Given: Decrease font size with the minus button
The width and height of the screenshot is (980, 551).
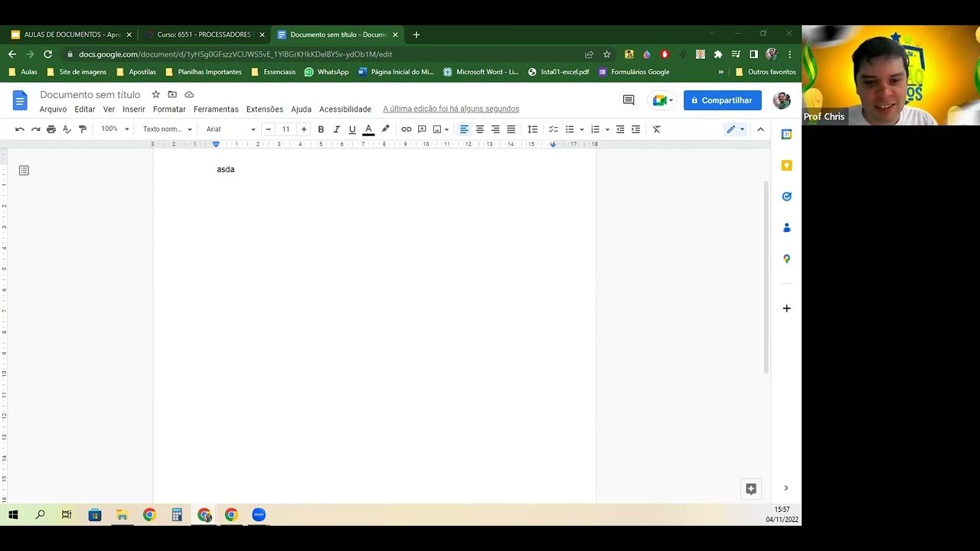Looking at the screenshot, I should tap(268, 129).
